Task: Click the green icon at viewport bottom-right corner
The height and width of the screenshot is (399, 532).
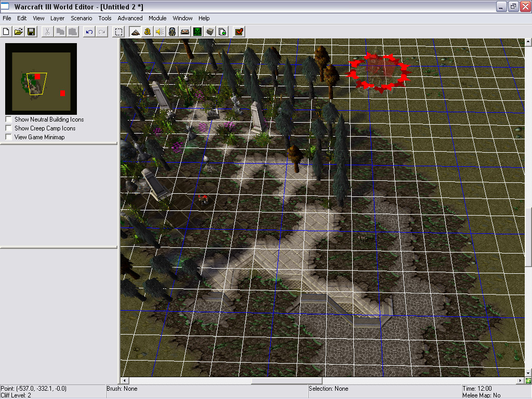Action: pos(528,381)
